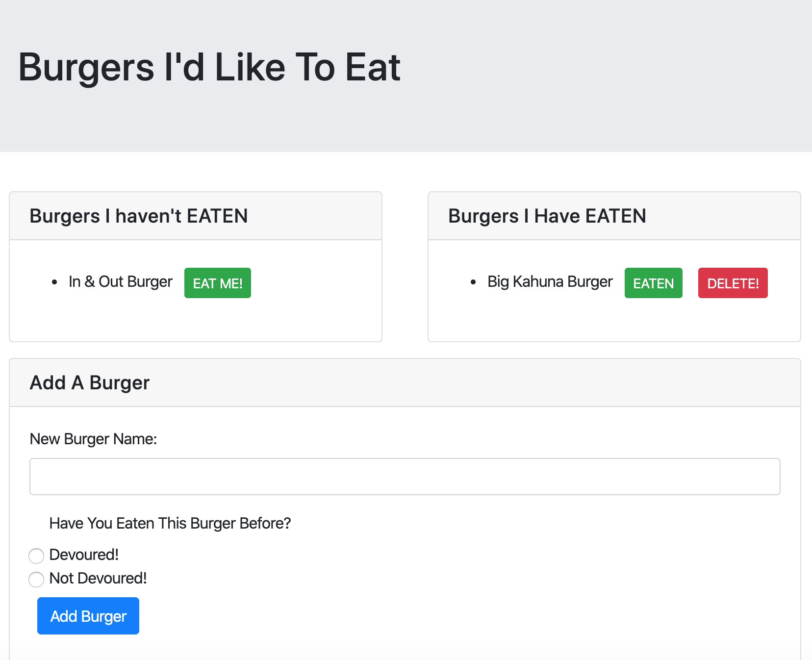Click the Burgers I Have EATEN header
This screenshot has height=660, width=812.
[547, 216]
